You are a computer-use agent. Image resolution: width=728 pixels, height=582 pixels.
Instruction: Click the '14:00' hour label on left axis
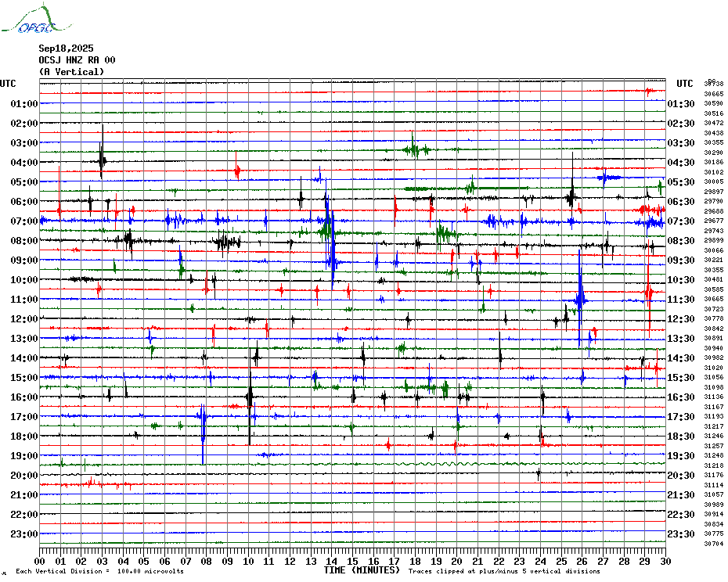24,357
